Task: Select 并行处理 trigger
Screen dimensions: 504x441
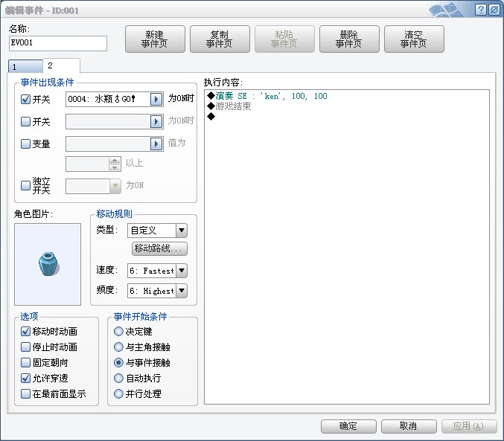Action: 118,394
